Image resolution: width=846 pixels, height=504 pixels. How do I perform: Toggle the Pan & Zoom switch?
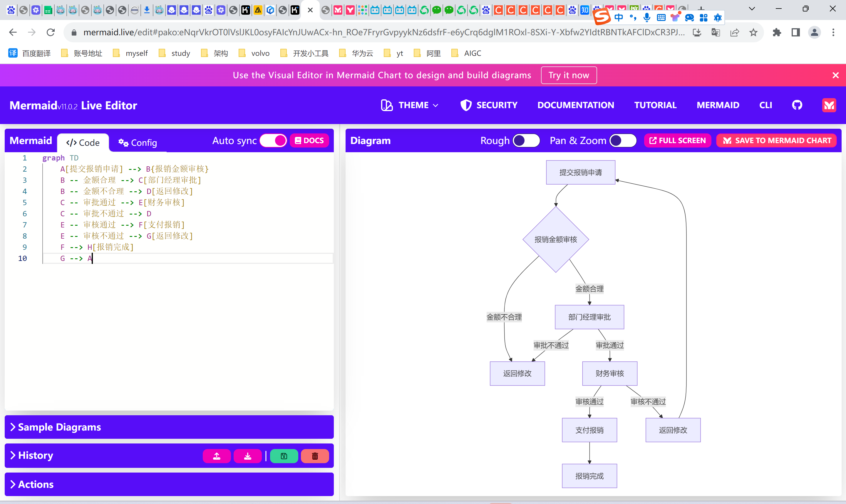[x=623, y=140]
